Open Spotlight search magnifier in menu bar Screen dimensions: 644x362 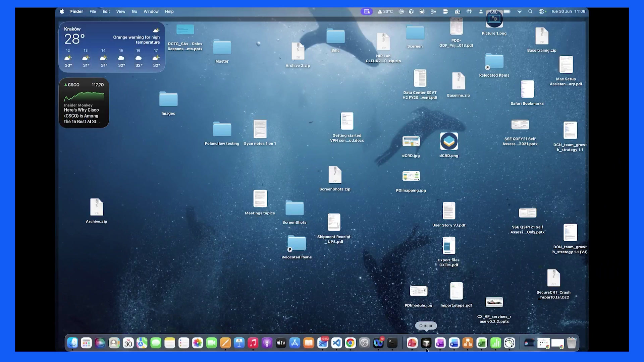[530, 11]
